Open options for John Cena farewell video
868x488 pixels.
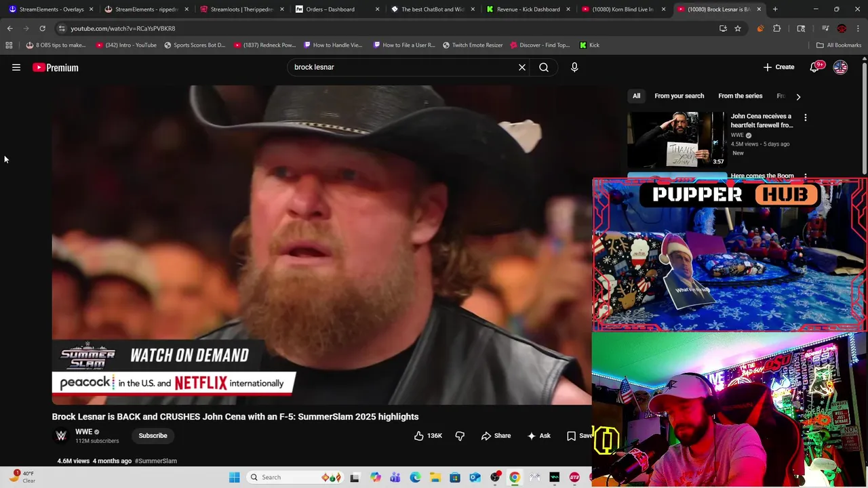(x=805, y=118)
